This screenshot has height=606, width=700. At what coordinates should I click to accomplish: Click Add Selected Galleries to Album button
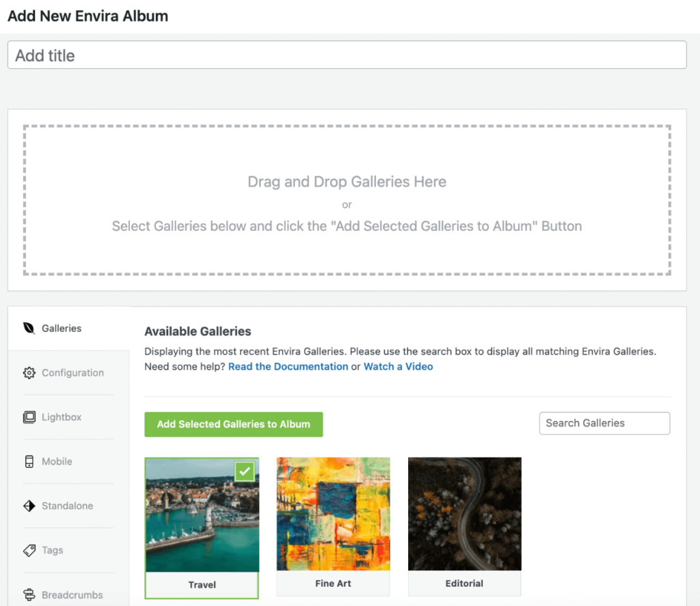coord(234,424)
